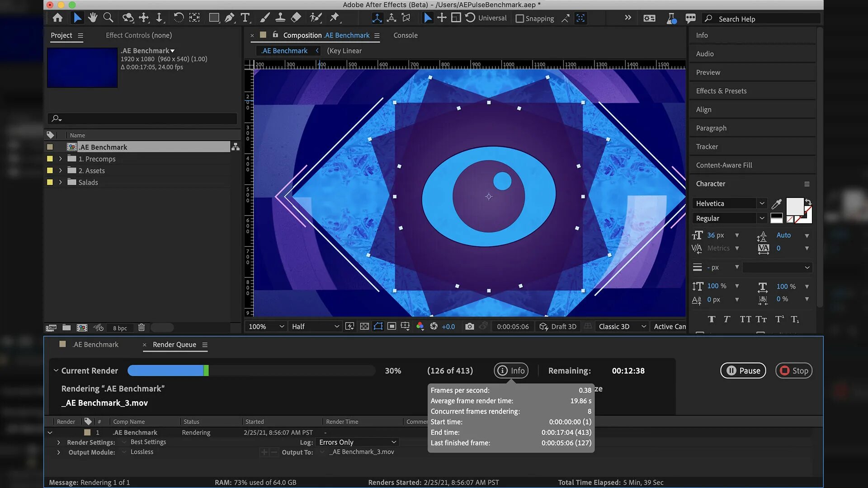Click the Home icon
The height and width of the screenshot is (488, 868).
click(57, 18)
